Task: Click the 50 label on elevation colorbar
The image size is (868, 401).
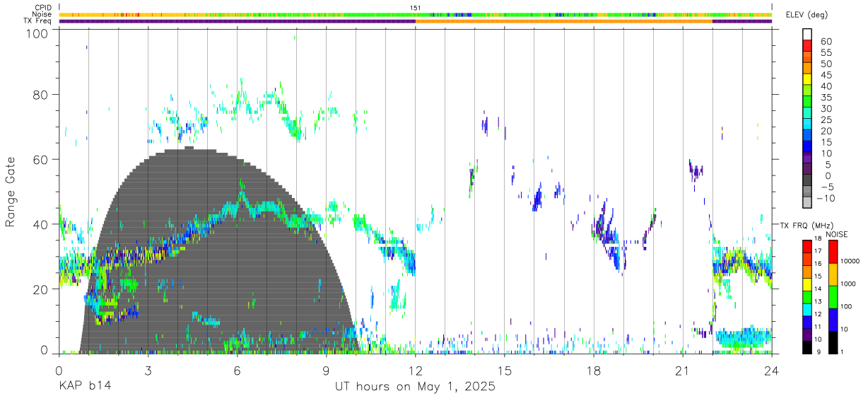Action: [x=826, y=64]
